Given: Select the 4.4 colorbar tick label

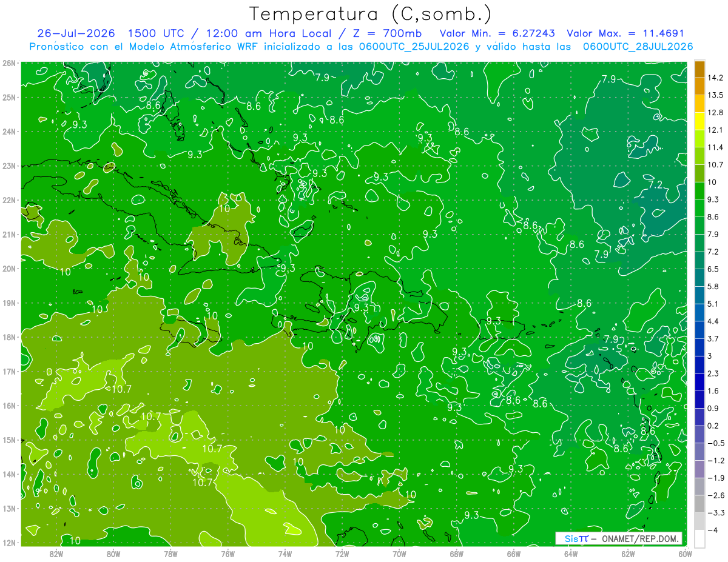Looking at the screenshot, I should 713,321.
